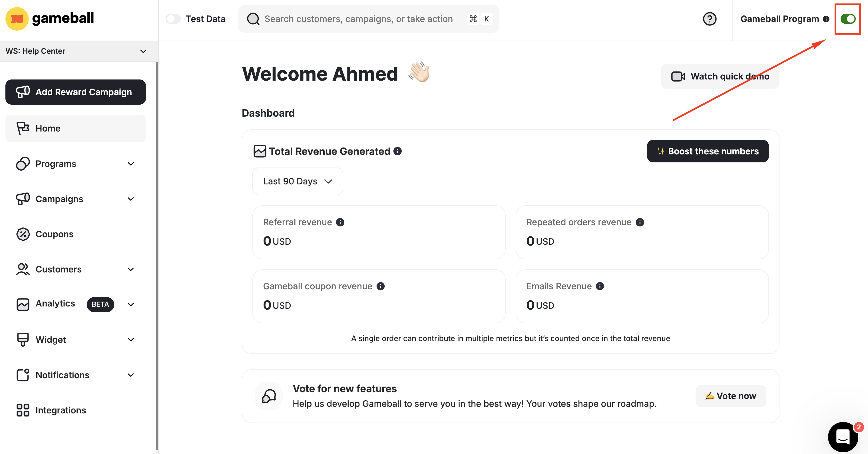Open the Coupons section icon

[x=22, y=234]
